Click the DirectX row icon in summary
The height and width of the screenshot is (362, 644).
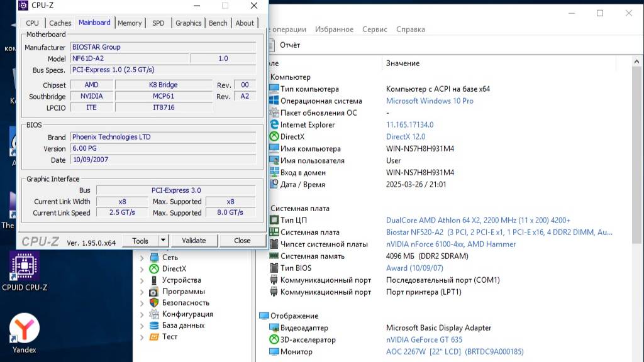coord(274,136)
